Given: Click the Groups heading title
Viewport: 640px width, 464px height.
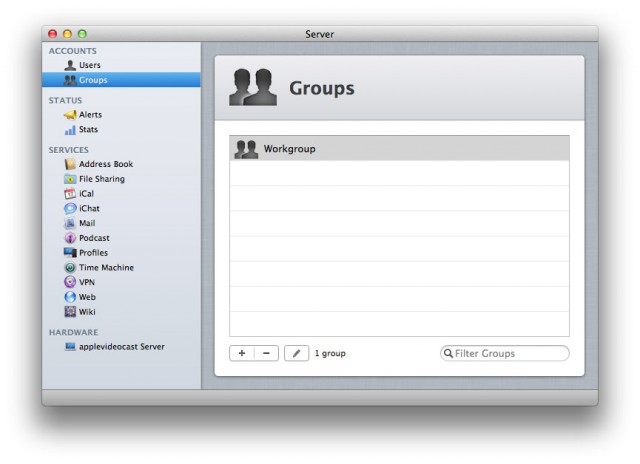Looking at the screenshot, I should pos(322,88).
